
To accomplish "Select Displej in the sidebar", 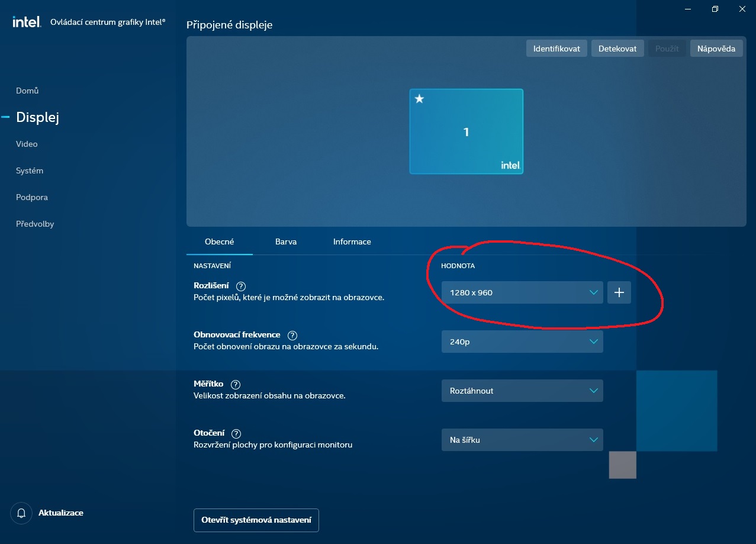I will point(38,117).
